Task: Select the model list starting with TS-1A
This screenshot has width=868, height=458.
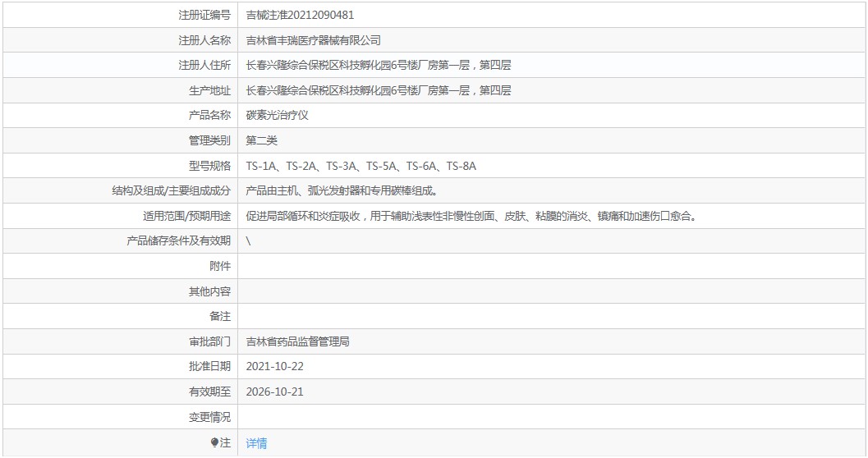Action: point(361,166)
